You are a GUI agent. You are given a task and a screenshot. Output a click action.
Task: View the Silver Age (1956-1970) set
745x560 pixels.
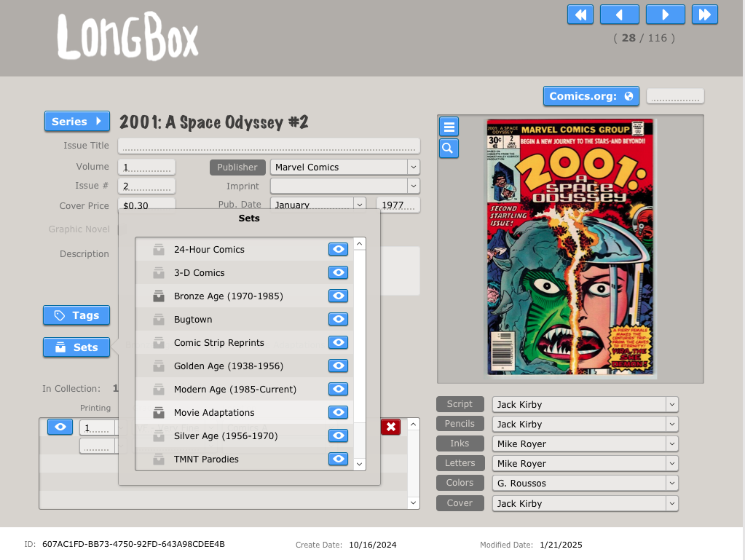(x=339, y=435)
